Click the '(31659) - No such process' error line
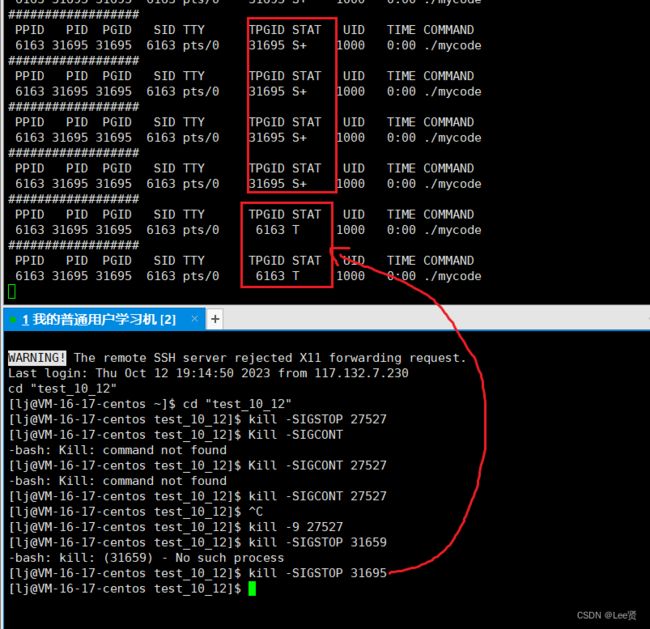650x629 pixels. point(146,557)
